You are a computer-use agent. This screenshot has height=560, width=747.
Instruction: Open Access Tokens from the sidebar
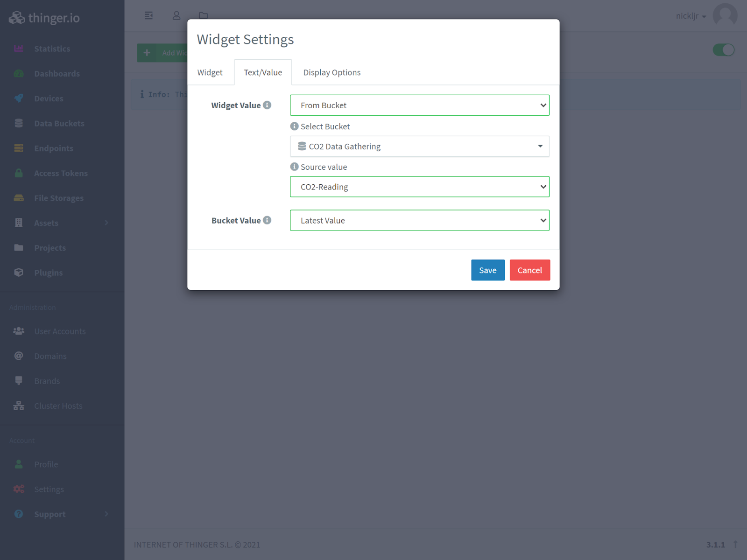pos(19,173)
